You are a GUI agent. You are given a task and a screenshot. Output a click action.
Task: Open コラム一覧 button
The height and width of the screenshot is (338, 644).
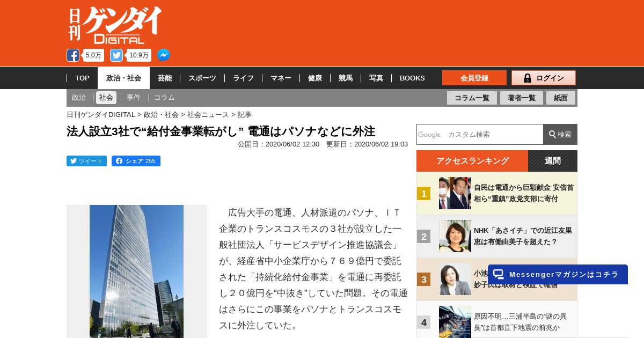[472, 98]
